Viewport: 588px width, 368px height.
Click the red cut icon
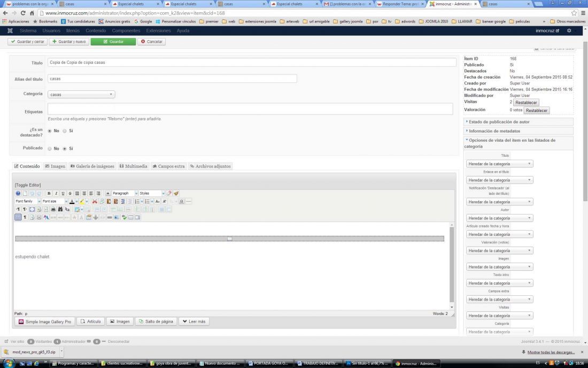(95, 202)
